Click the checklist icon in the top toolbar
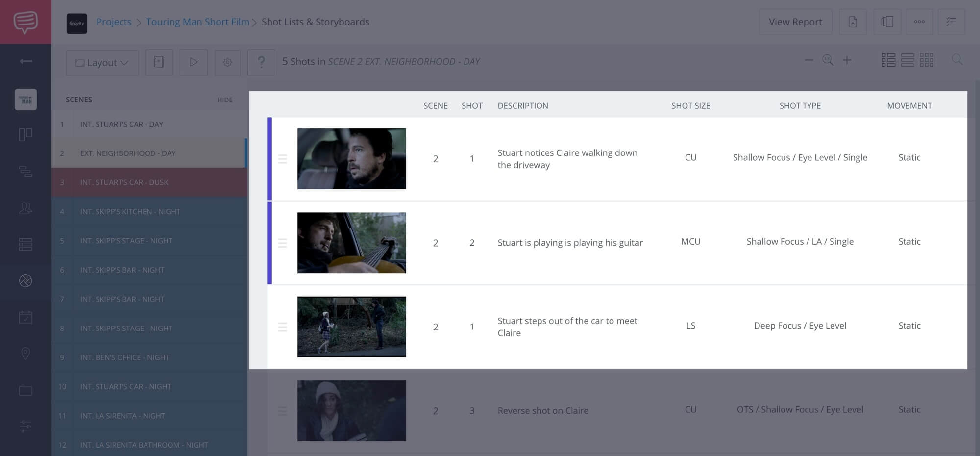Image resolution: width=980 pixels, height=456 pixels. pyautogui.click(x=952, y=22)
